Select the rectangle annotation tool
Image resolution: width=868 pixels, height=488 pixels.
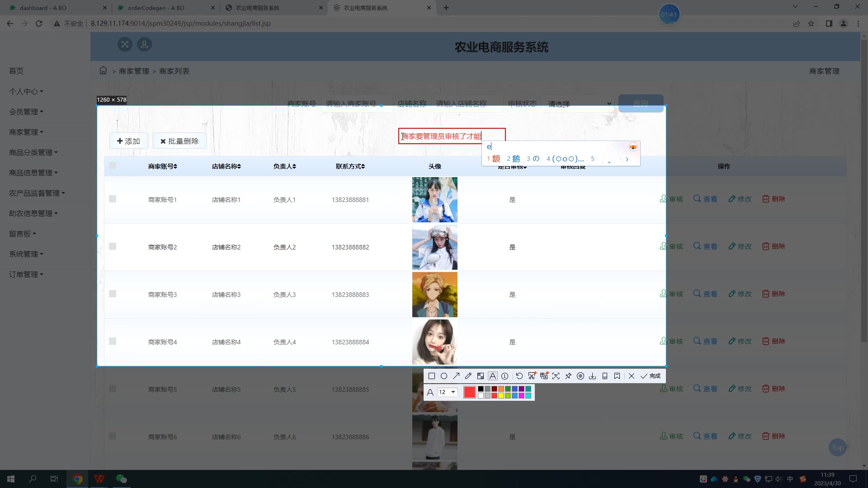click(x=432, y=376)
